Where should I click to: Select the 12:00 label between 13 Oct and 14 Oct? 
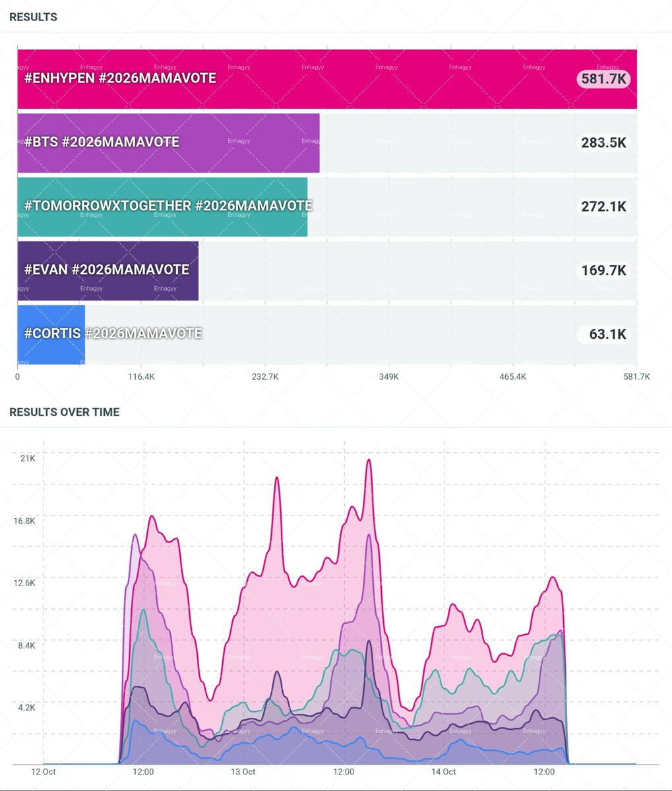(x=344, y=772)
